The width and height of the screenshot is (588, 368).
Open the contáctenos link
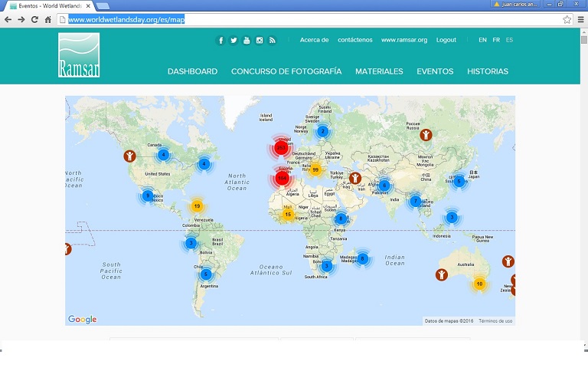(355, 40)
